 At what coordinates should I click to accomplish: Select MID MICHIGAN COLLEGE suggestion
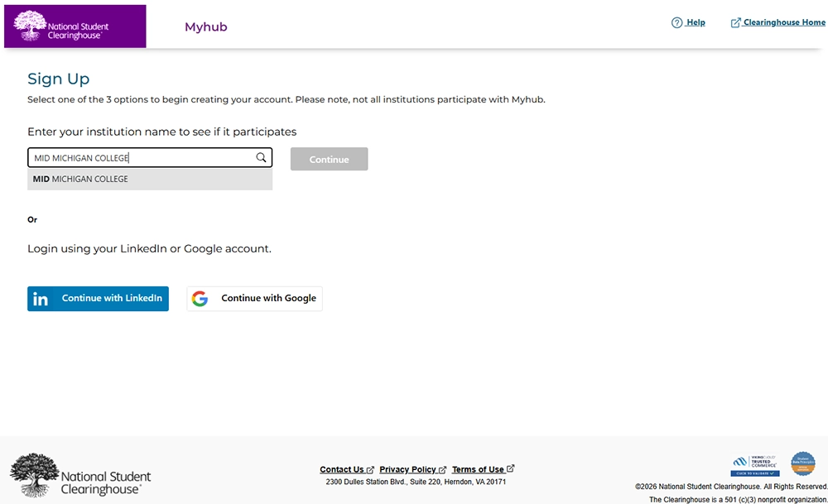(x=150, y=179)
